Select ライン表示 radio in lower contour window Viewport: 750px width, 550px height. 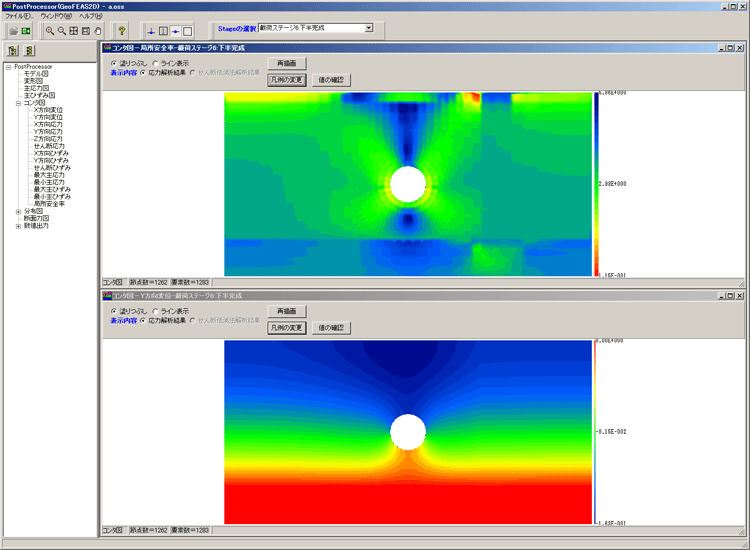(155, 311)
